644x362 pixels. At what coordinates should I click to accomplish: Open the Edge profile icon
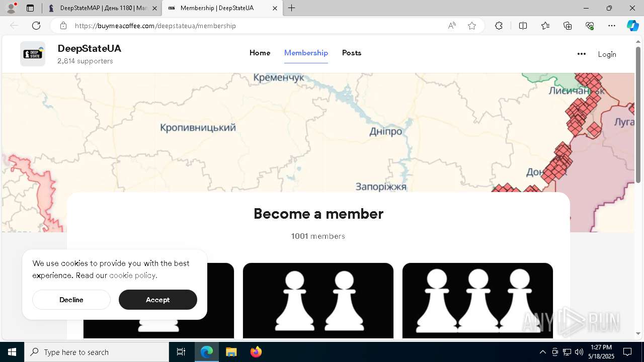(x=11, y=8)
